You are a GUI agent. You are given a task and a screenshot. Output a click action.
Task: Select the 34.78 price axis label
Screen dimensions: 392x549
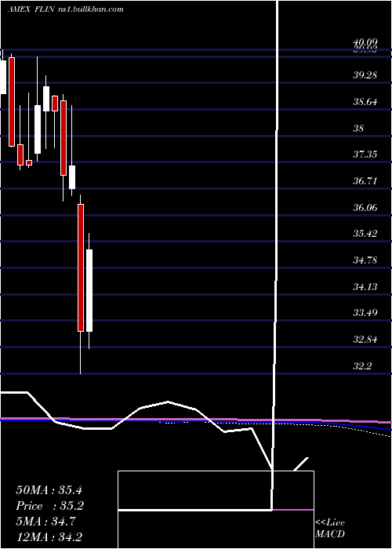pos(365,260)
